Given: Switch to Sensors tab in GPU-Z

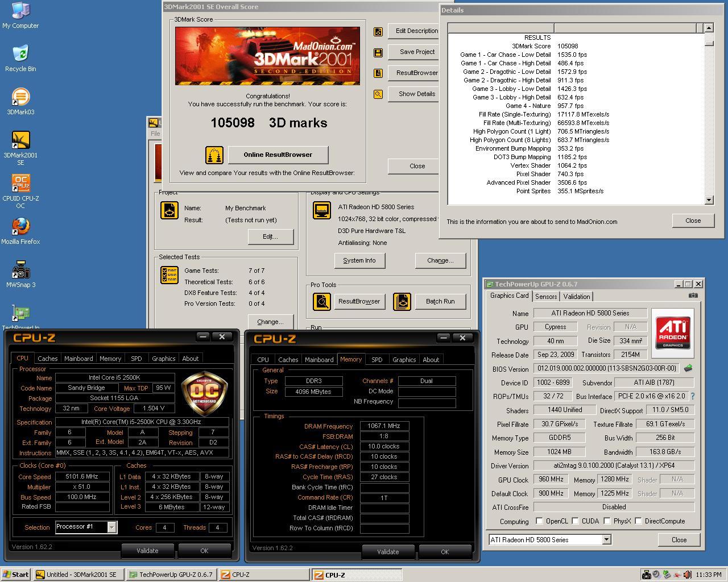Looking at the screenshot, I should (x=546, y=297).
